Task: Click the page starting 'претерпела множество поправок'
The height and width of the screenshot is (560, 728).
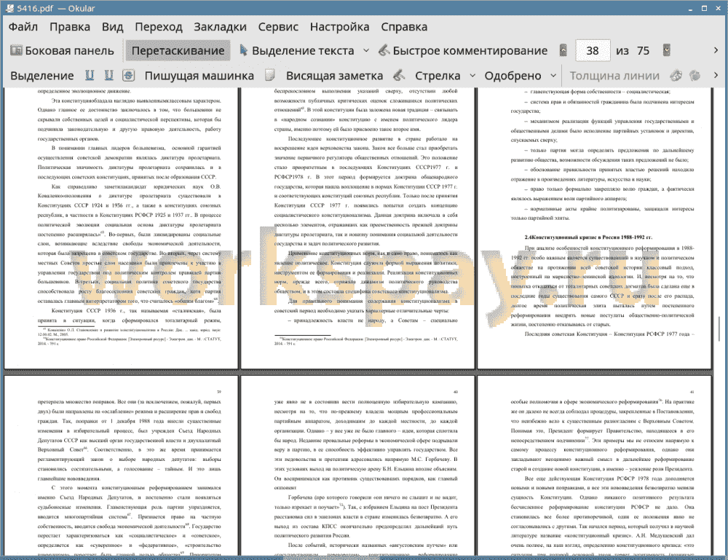Action: point(121,466)
